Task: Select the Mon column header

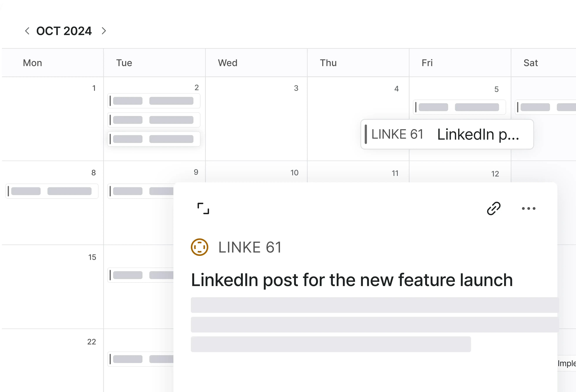Action: 32,63
